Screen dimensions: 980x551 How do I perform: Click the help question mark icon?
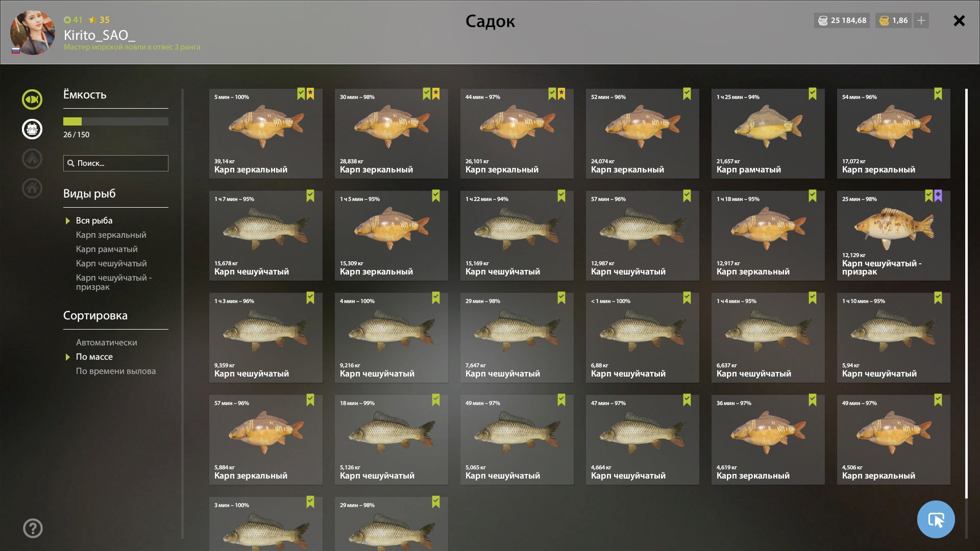tap(33, 528)
